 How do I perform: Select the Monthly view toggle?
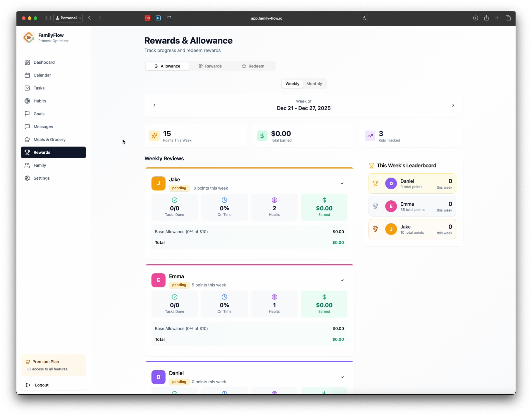314,84
